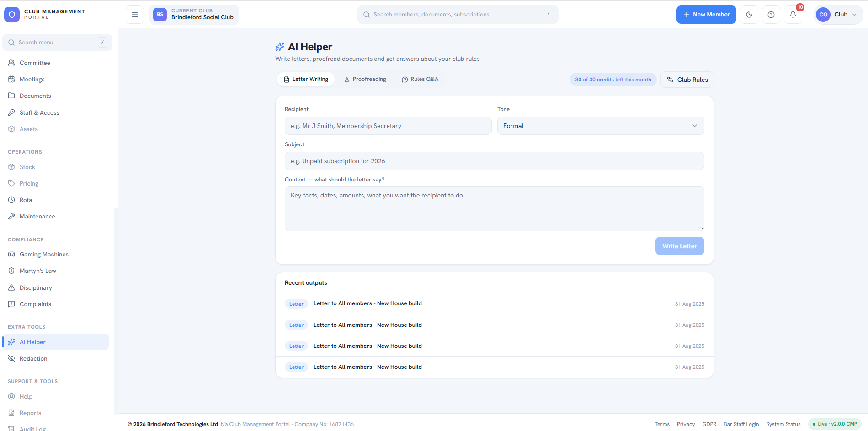Click the Gaming Machines controller icon
868x431 pixels.
pos(11,254)
